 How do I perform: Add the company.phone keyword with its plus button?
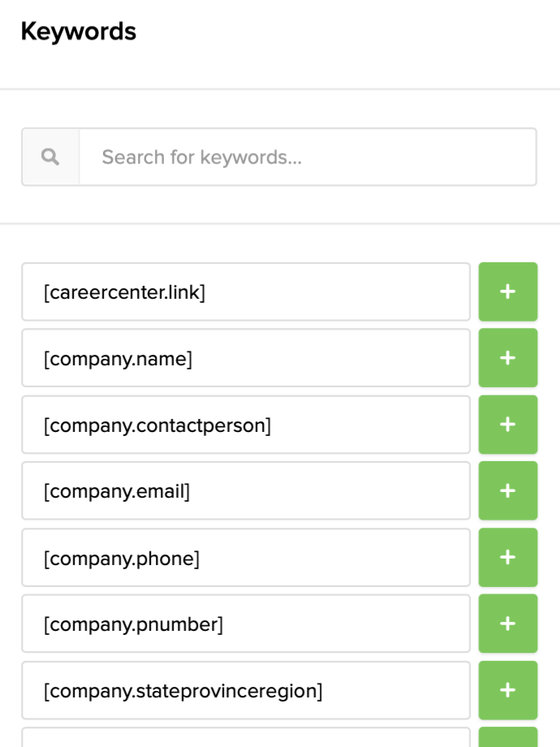tap(507, 557)
